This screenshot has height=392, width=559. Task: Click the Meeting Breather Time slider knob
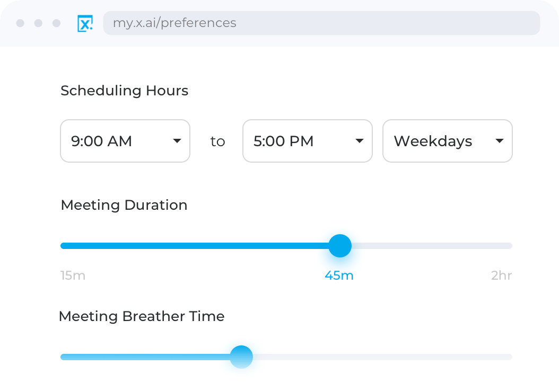click(x=241, y=357)
